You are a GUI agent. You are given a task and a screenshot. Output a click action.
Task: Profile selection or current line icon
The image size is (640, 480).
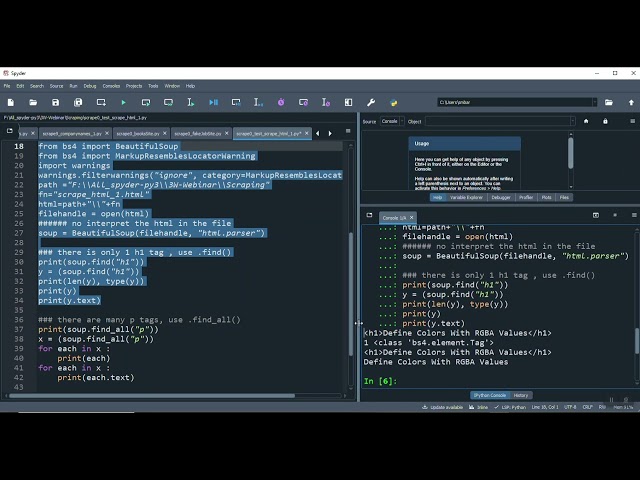click(x=326, y=102)
